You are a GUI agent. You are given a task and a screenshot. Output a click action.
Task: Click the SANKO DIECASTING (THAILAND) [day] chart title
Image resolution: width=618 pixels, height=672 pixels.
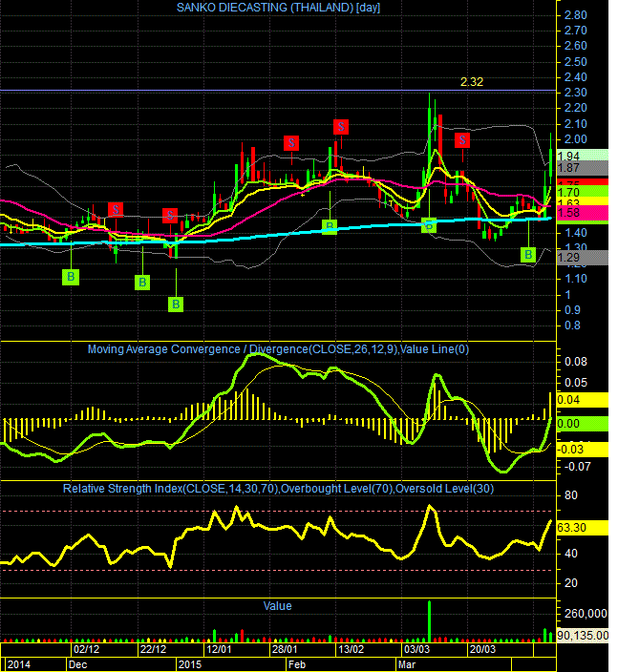coord(278,8)
